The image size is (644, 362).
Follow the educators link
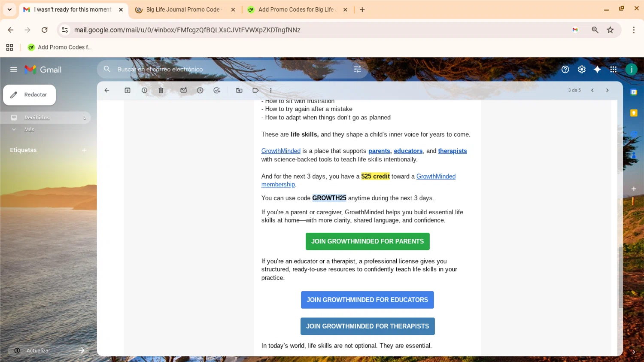point(408,151)
